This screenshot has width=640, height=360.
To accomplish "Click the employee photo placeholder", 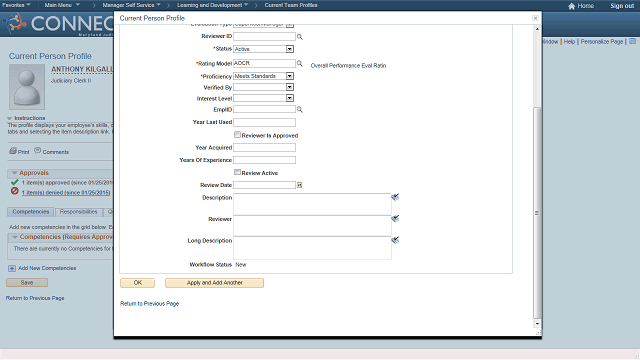I will pos(27,87).
